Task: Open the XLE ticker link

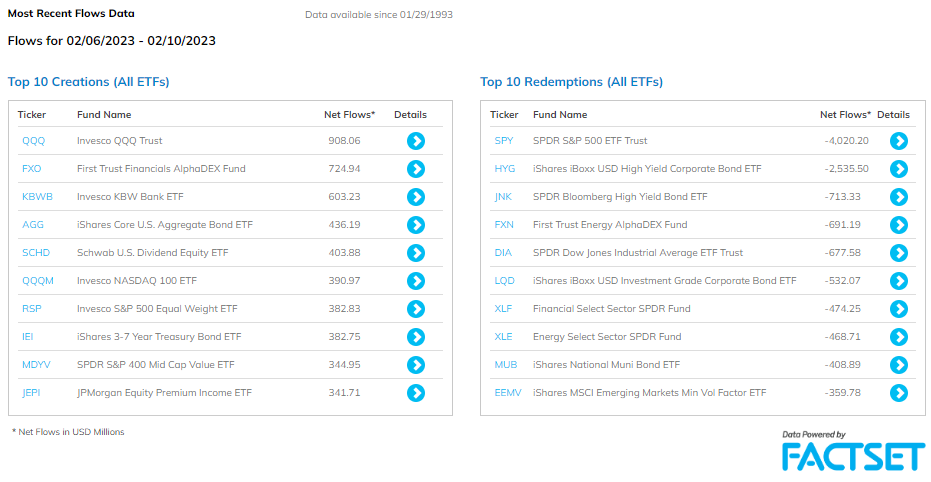Action: tap(504, 337)
